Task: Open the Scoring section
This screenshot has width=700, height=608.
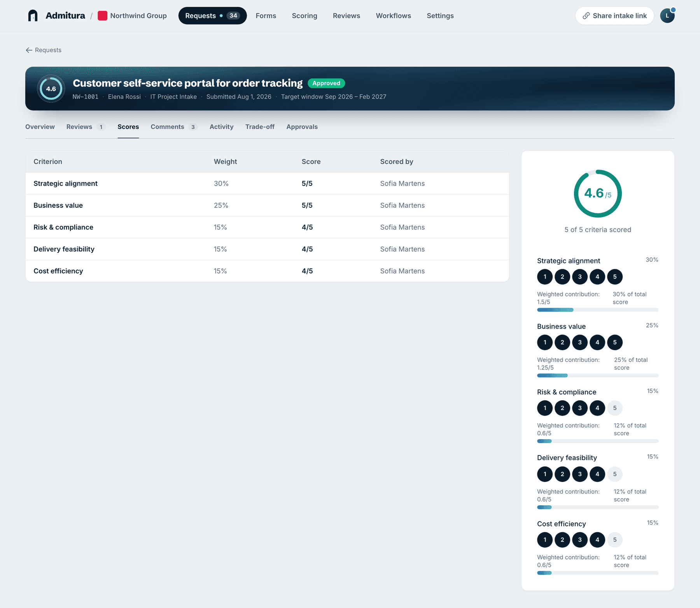Action: pos(304,16)
